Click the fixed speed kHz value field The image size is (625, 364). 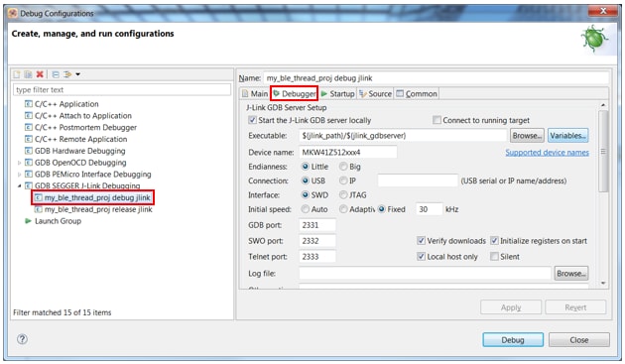pos(430,209)
